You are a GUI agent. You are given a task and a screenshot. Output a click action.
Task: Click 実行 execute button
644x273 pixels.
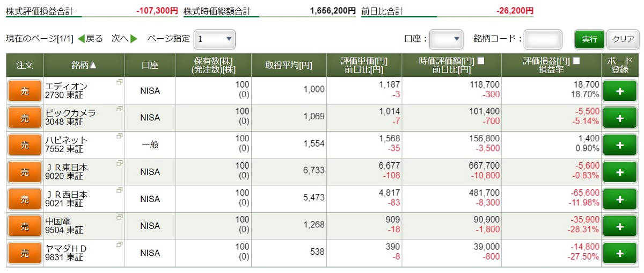tap(590, 39)
